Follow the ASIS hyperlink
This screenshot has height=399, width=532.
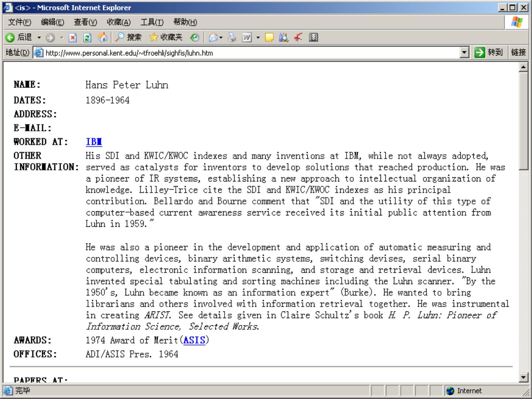coord(194,340)
